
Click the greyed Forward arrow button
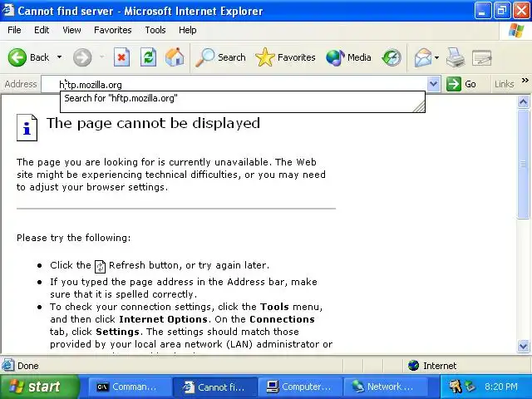(82, 57)
